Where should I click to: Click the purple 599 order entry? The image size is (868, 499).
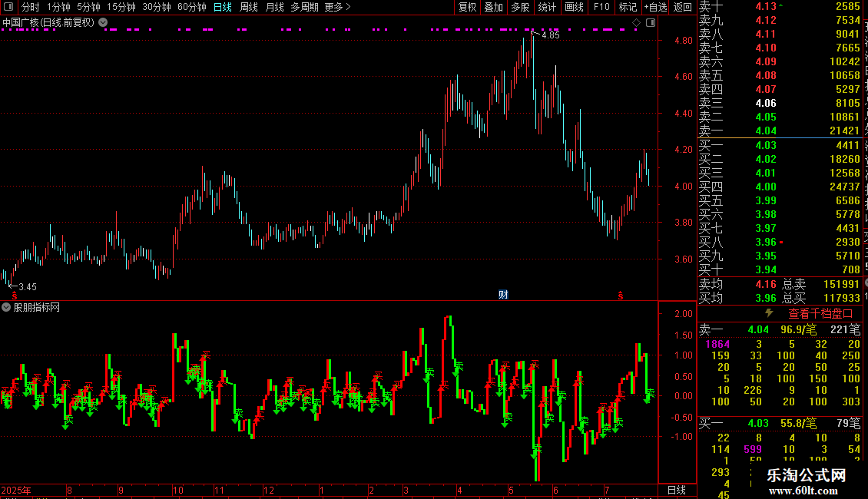pos(753,449)
